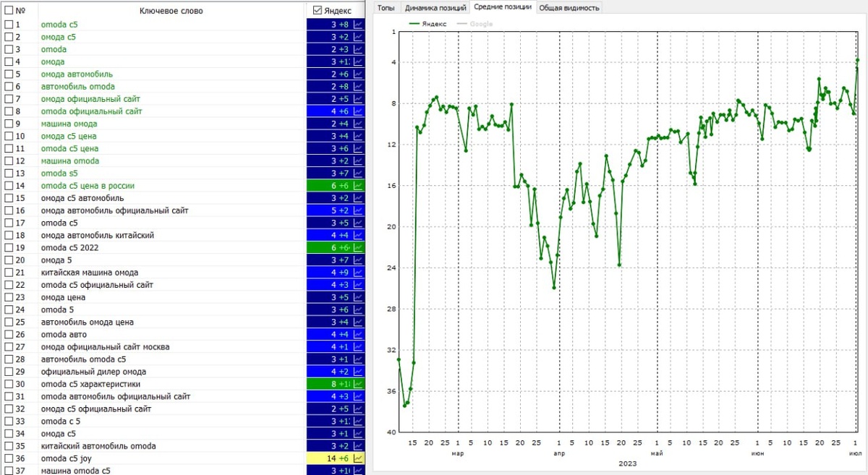Open the chart icon for омода цена

(358, 297)
